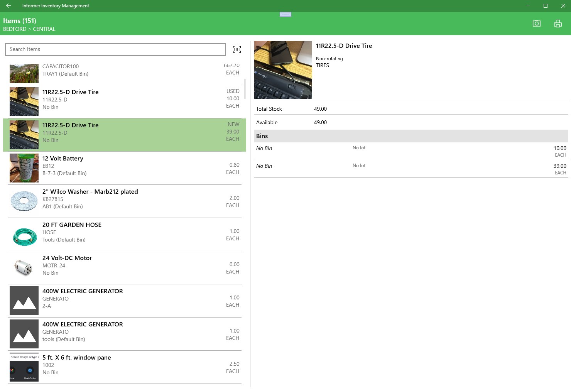This screenshot has height=392, width=571.
Task: Click the print icon in header
Action: click(x=557, y=24)
